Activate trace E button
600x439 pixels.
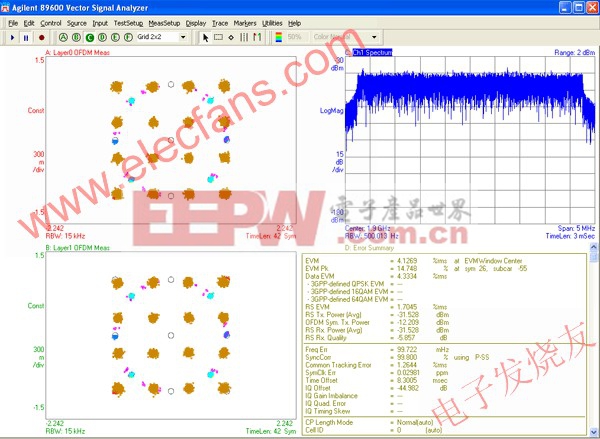coord(115,37)
